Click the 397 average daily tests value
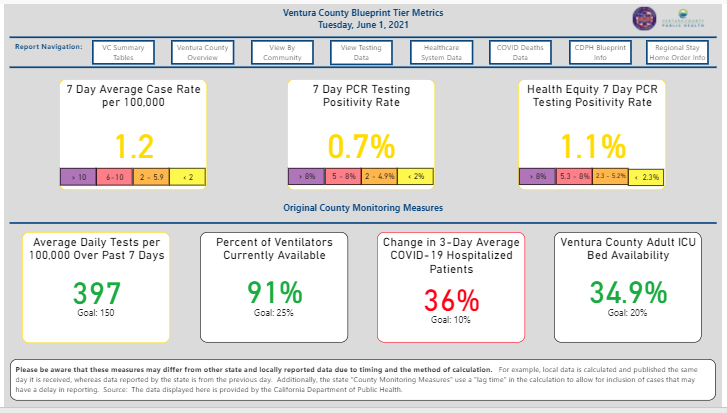The image size is (727, 413). pos(97,293)
